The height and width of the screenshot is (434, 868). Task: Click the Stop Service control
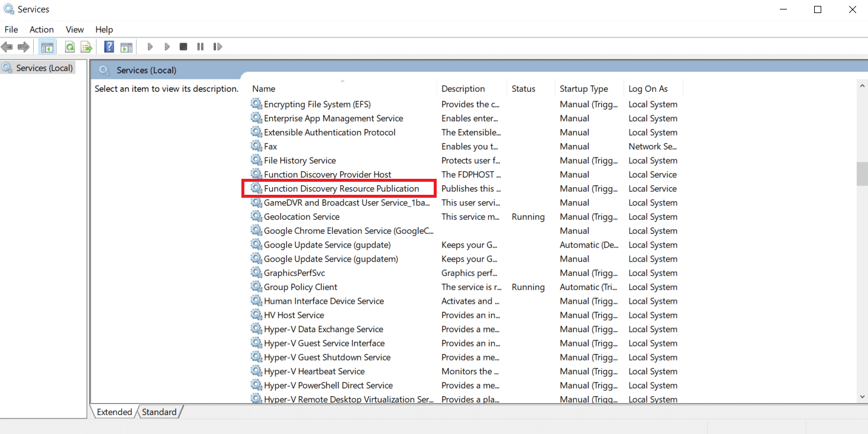(x=183, y=46)
